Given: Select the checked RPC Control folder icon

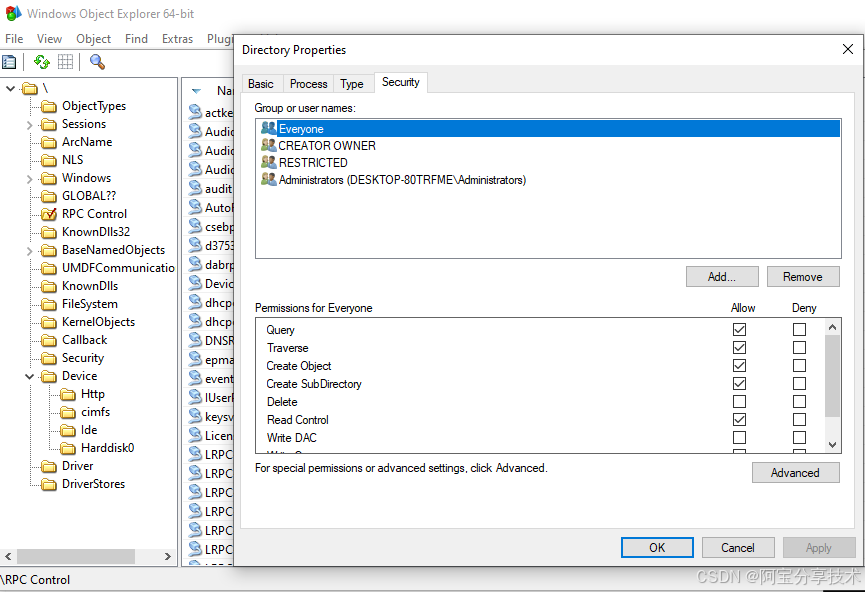Looking at the screenshot, I should click(49, 214).
